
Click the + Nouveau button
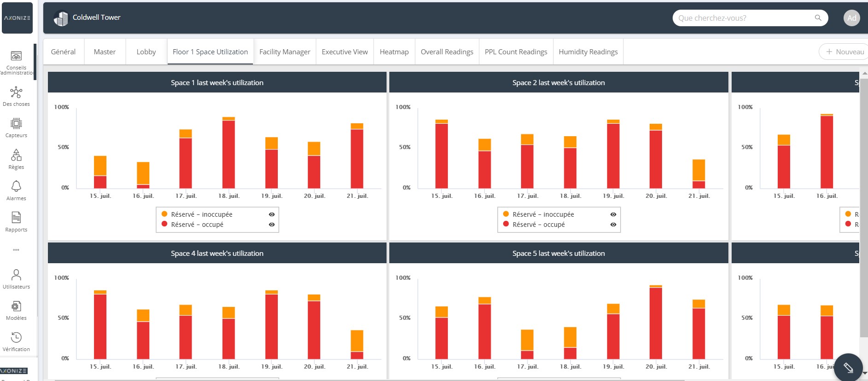coord(844,52)
